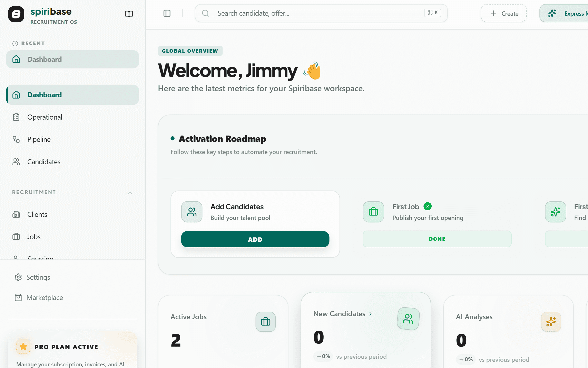The width and height of the screenshot is (588, 368).
Task: Click the Active Jobs card title
Action: coord(189,317)
